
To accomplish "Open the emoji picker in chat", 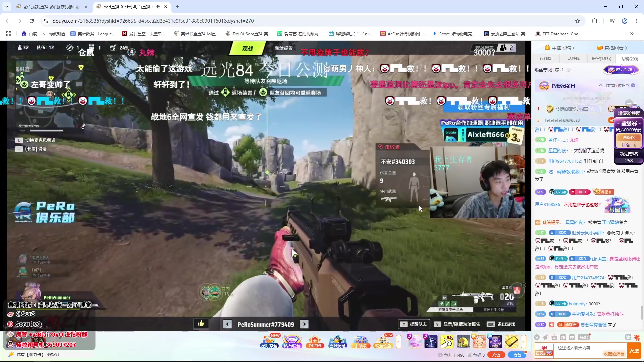I will 537,337.
